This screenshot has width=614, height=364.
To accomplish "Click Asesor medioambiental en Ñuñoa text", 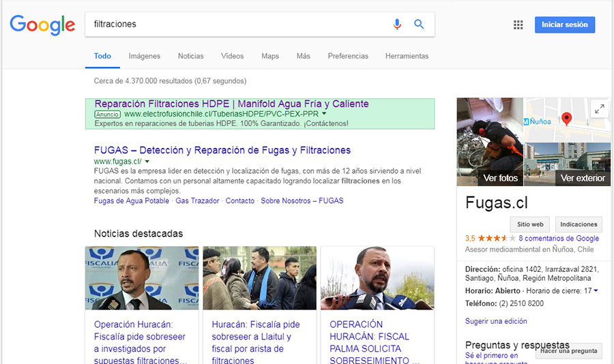I will pos(529,249).
